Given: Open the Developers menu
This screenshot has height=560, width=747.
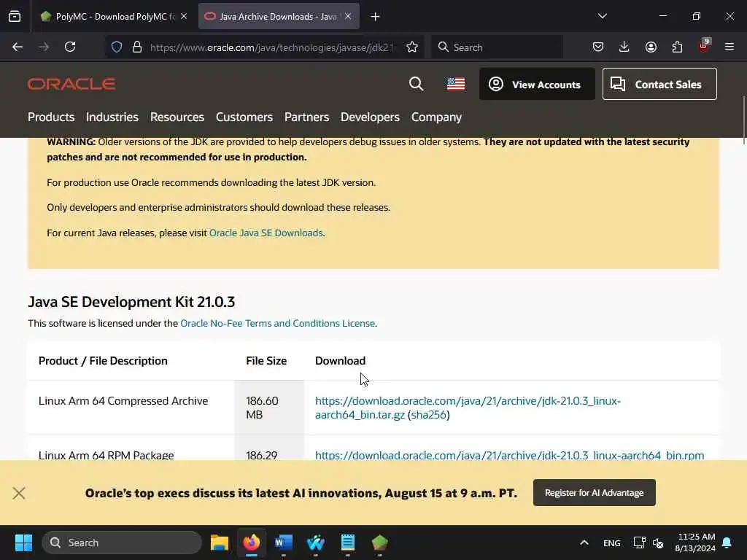Looking at the screenshot, I should point(370,117).
